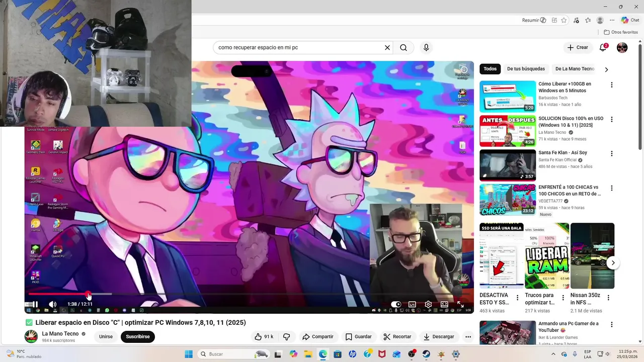The height and width of the screenshot is (362, 644).
Task: Open File Explorer from the taskbar
Action: click(308, 354)
